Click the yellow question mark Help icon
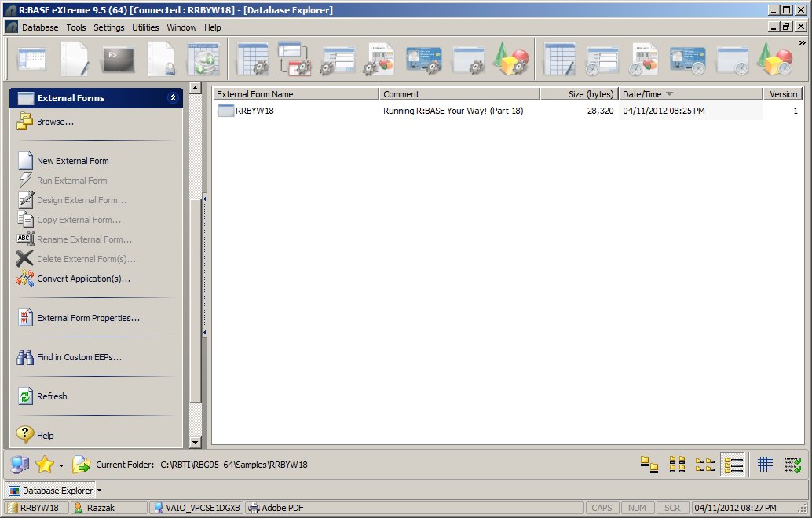This screenshot has height=518, width=812. [25, 435]
